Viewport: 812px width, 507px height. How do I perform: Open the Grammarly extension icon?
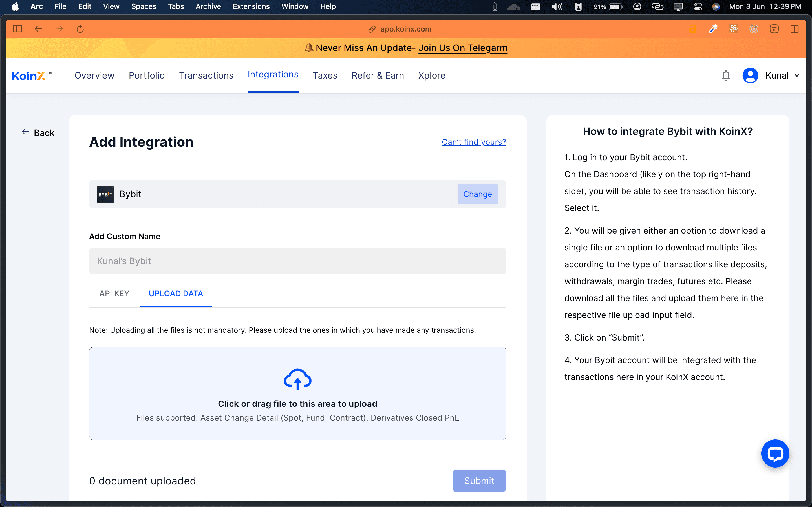point(693,29)
